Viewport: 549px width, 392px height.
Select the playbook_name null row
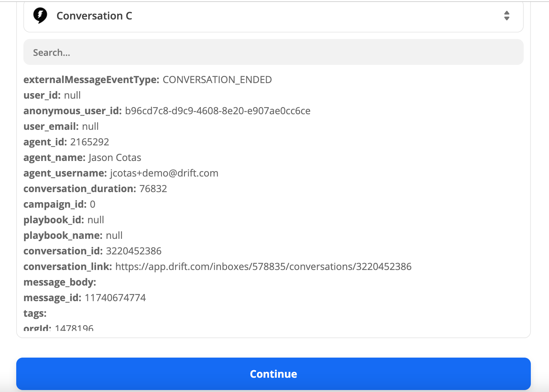coord(73,236)
